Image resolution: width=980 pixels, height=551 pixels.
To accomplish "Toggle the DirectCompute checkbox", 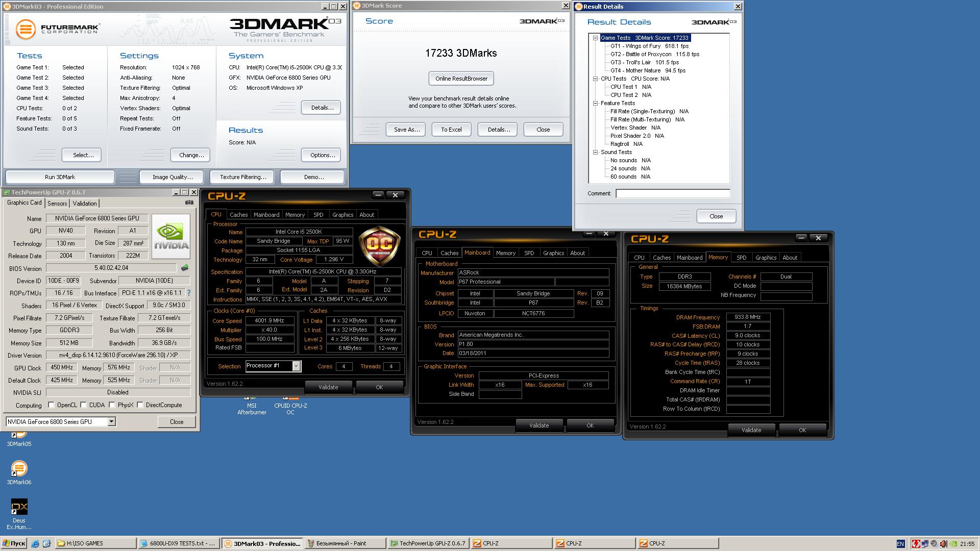I will 140,405.
